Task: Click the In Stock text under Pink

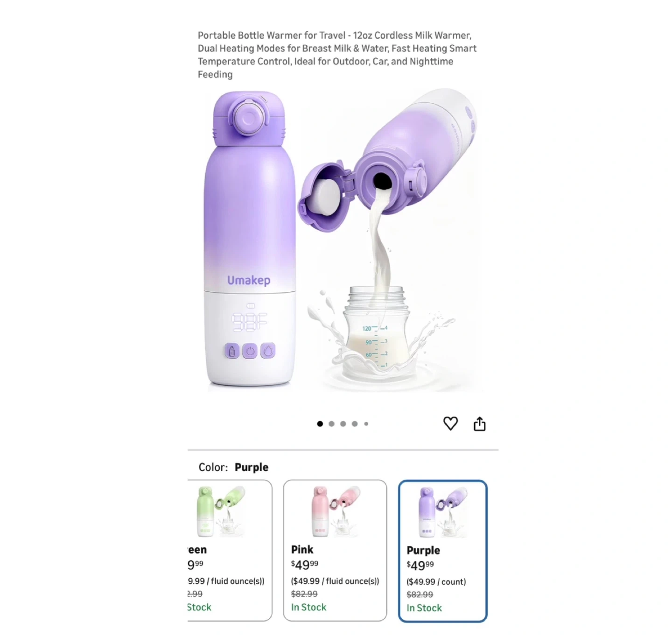Action: click(308, 607)
